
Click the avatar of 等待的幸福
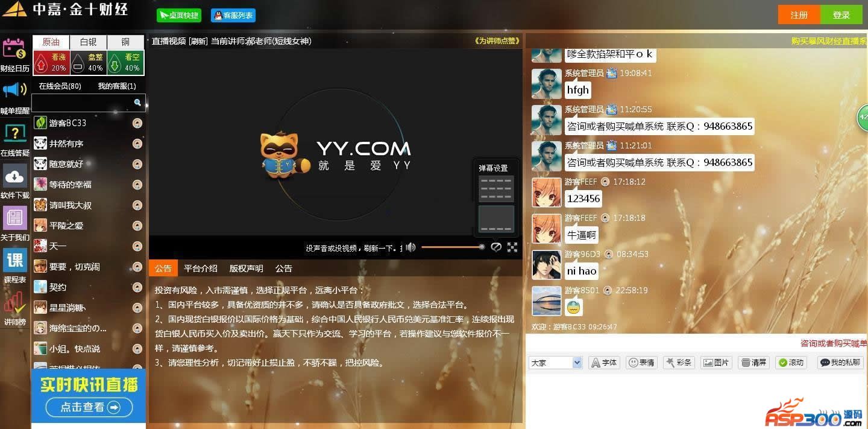tap(40, 185)
